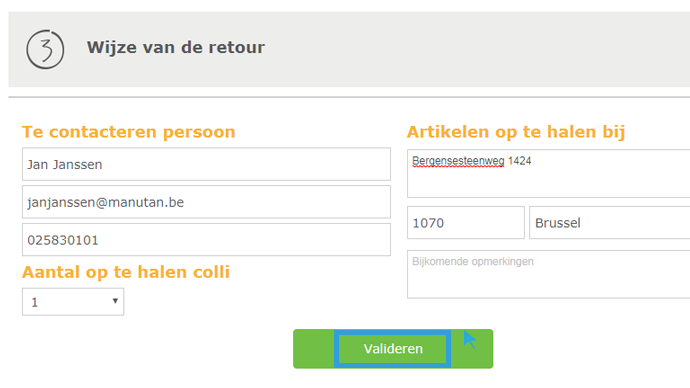Viewport: 690px width, 388px height.
Task: Click the 025830101 phone number field
Action: (206, 240)
